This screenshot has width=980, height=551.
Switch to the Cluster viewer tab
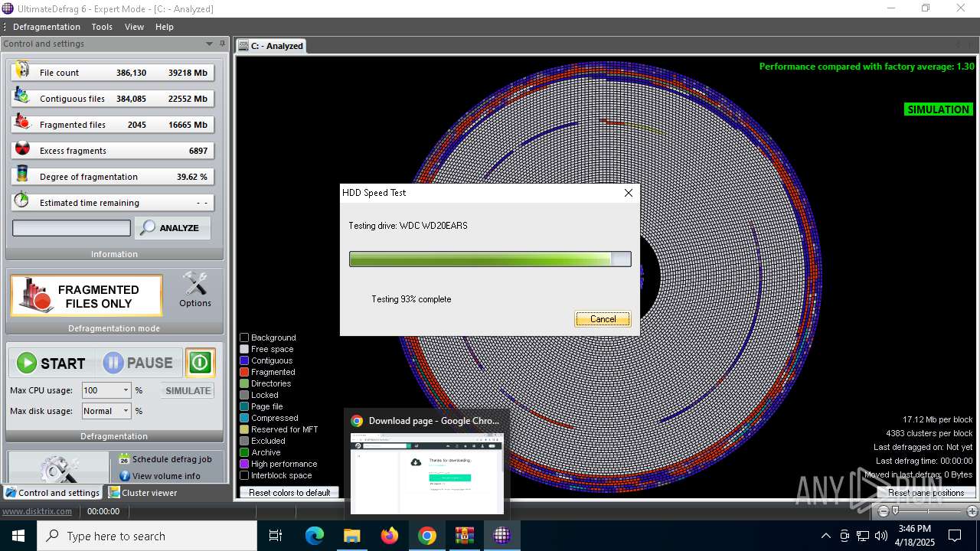pyautogui.click(x=143, y=493)
